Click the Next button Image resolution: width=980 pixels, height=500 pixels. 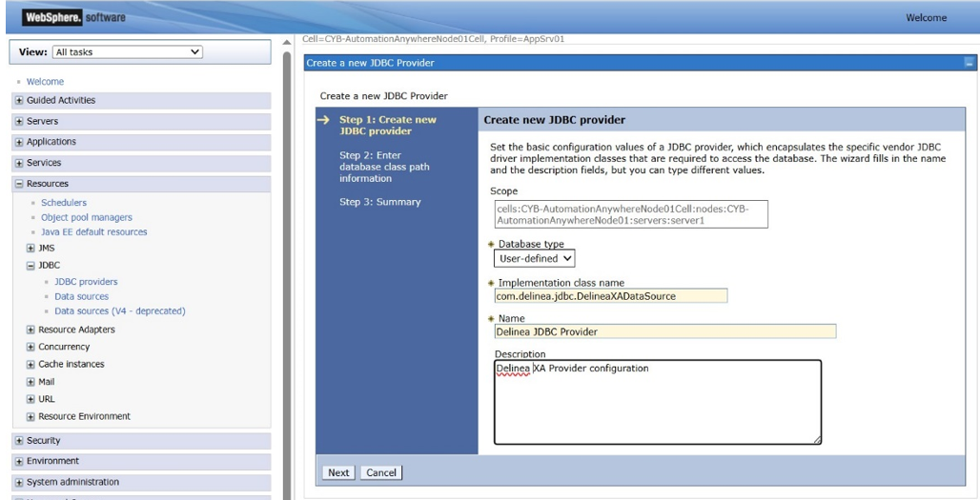[x=338, y=472]
